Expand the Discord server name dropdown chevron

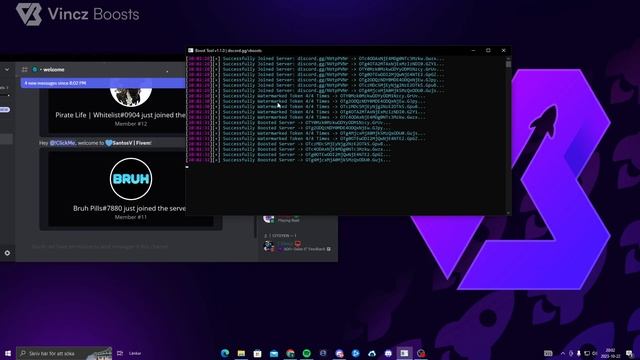pos(7,70)
